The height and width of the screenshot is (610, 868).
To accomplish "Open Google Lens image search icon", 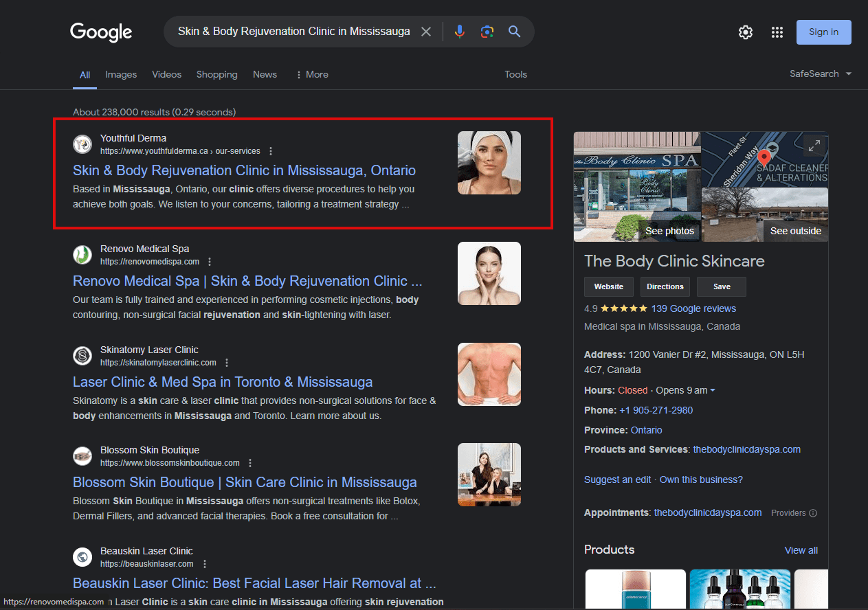I will [487, 32].
